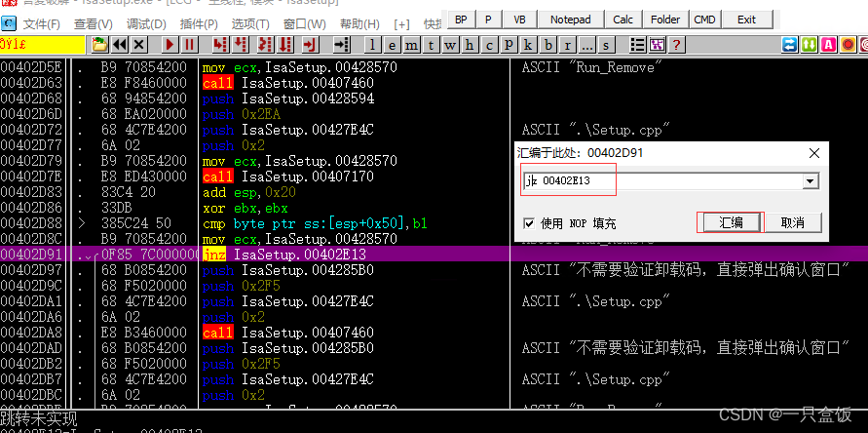Screen dimensions: 868x433
Task: Open Call stack 'k' toolbar button
Action: (x=528, y=45)
